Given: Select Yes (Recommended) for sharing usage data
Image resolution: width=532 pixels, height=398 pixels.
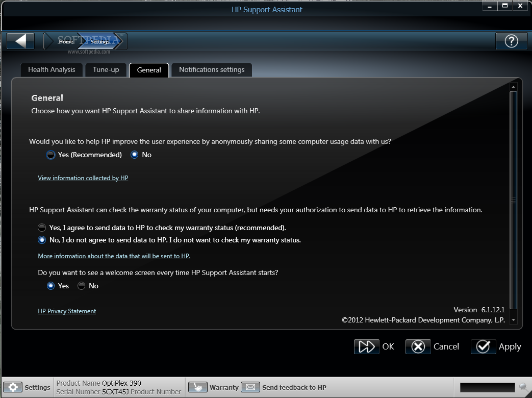Looking at the screenshot, I should coord(50,155).
